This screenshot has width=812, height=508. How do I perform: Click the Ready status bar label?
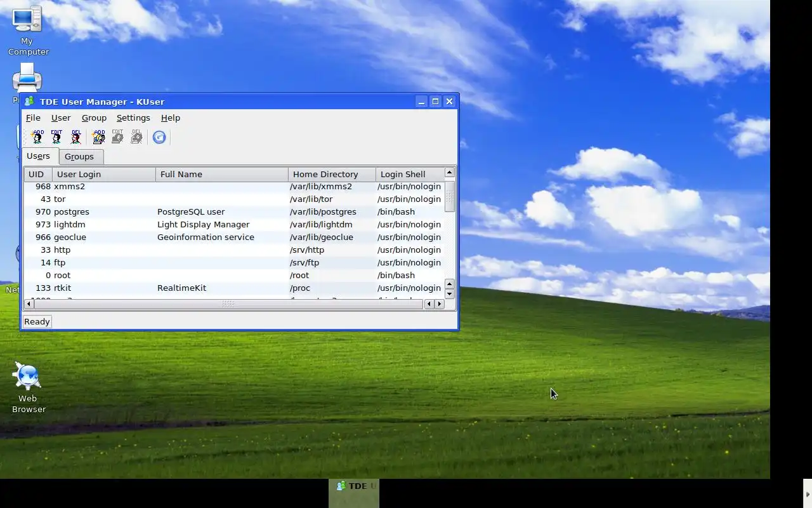(37, 322)
